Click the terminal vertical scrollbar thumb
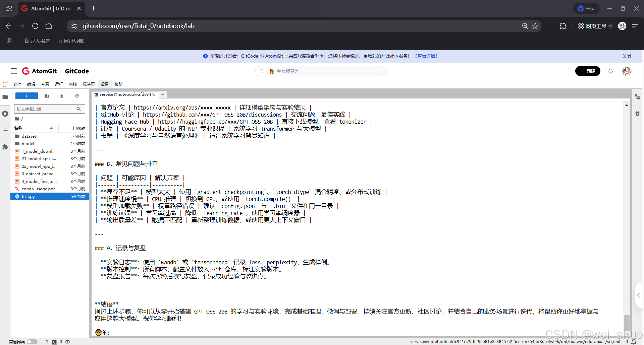This screenshot has height=345, width=644. pos(627,323)
